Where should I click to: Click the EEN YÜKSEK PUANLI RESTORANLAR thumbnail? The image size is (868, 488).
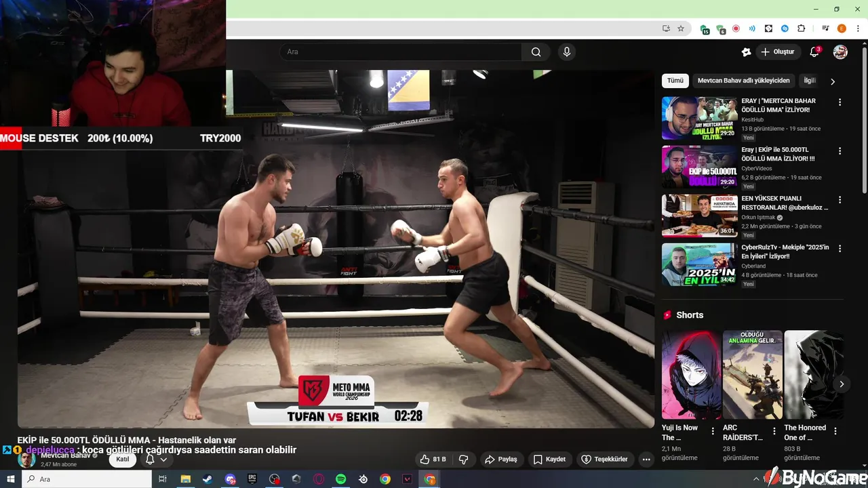coord(699,216)
